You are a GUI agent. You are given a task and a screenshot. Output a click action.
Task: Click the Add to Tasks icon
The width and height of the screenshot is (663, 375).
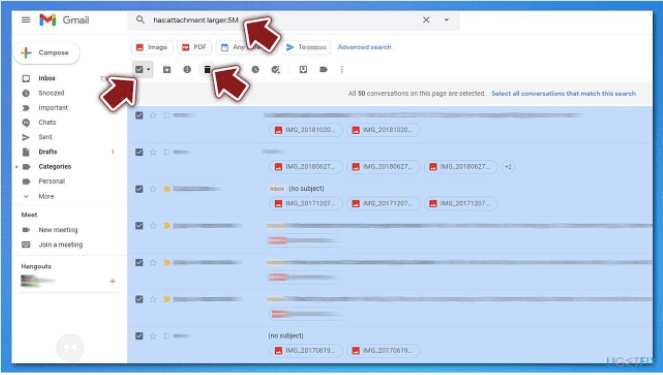coord(276,70)
